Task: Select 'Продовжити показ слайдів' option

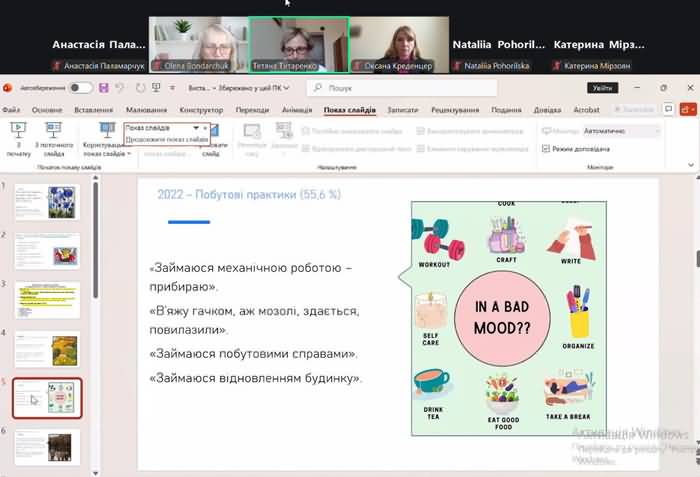Action: 167,139
